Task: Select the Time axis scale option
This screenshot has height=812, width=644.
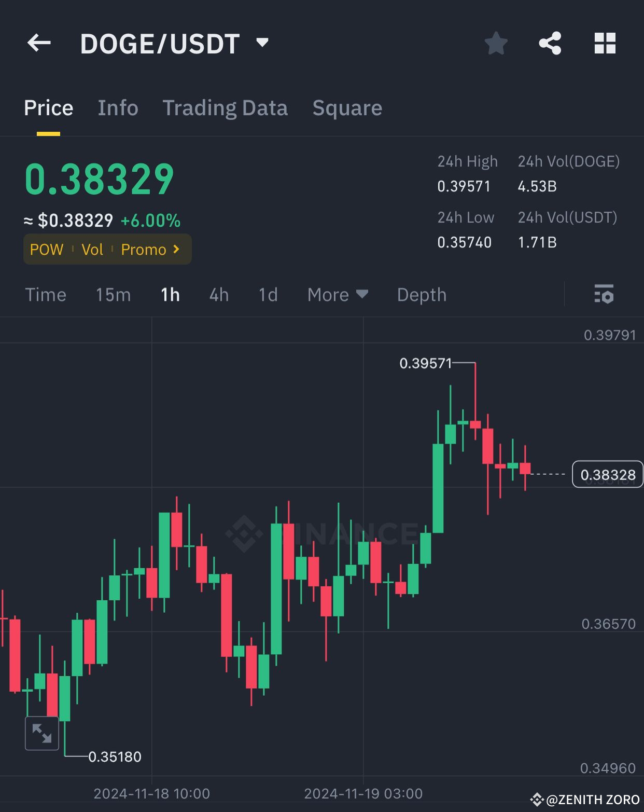Action: point(46,294)
